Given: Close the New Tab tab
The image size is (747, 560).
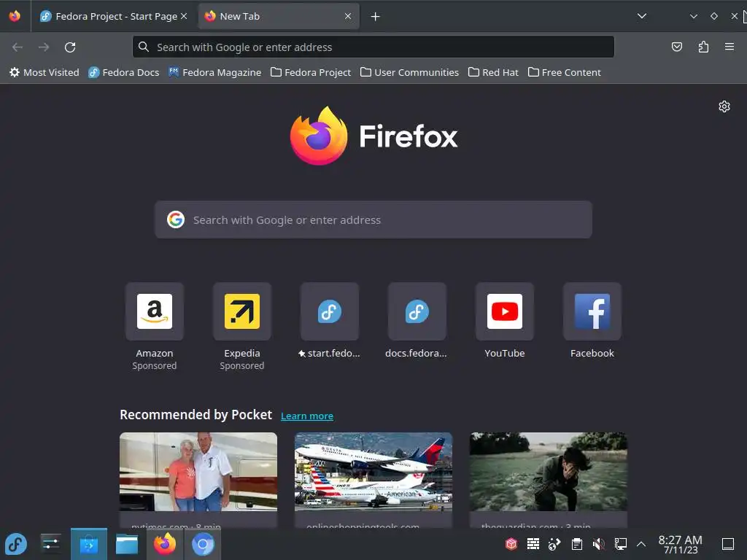Looking at the screenshot, I should pos(348,16).
